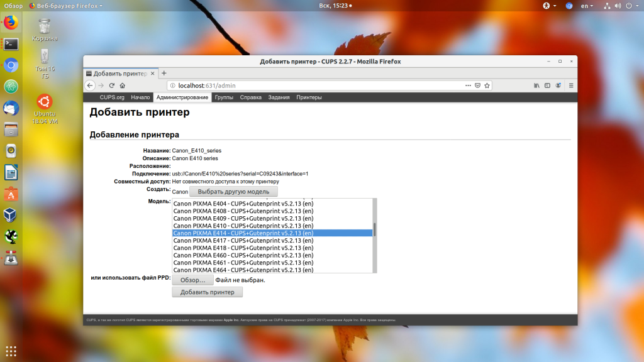Expand the Веб-браузер Firefox app menu
This screenshot has width=644, height=362.
(x=65, y=6)
